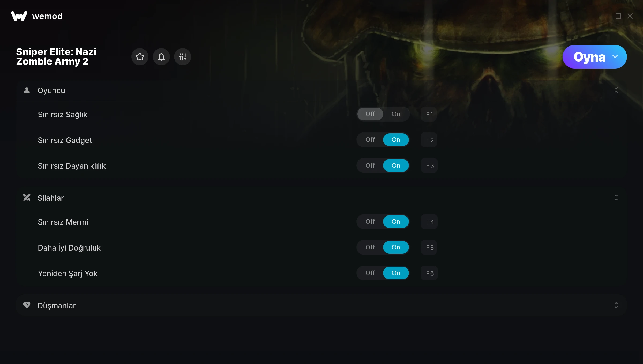Change the F1 hotkey binding
Image resolution: width=643 pixels, height=364 pixels.
[429, 114]
